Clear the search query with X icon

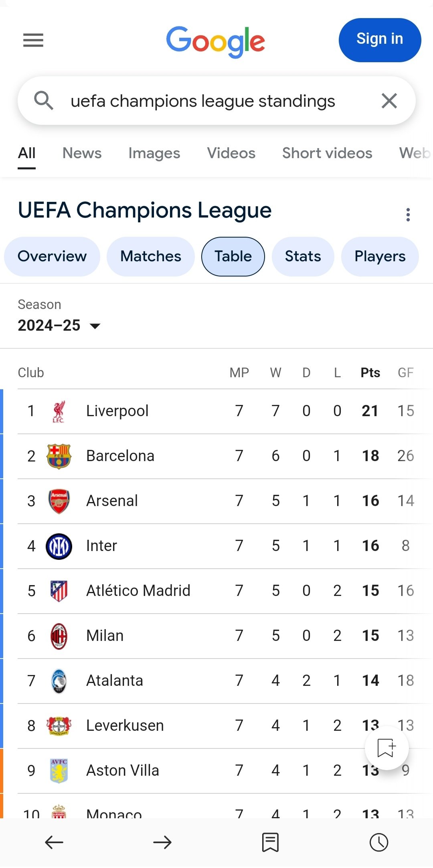(389, 101)
